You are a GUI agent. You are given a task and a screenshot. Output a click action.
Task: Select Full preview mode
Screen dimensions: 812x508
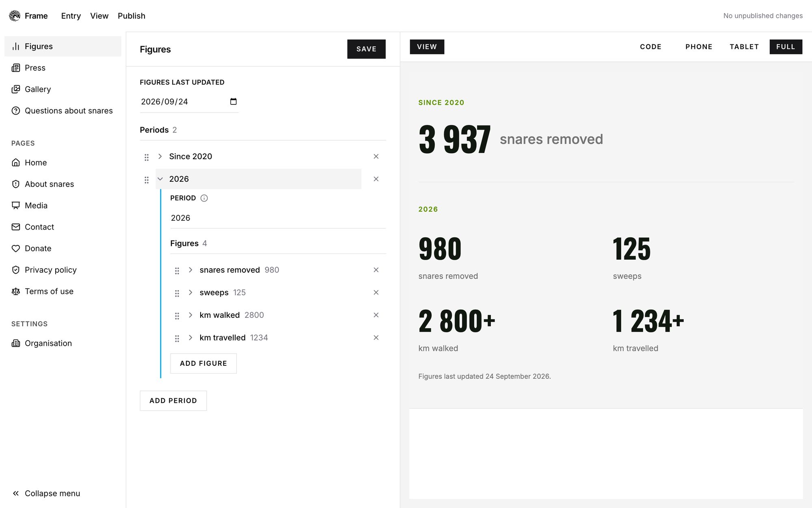point(786,47)
